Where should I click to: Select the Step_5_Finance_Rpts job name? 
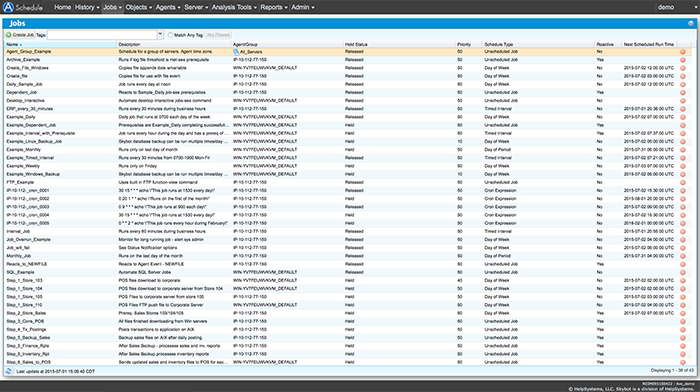tap(28, 346)
